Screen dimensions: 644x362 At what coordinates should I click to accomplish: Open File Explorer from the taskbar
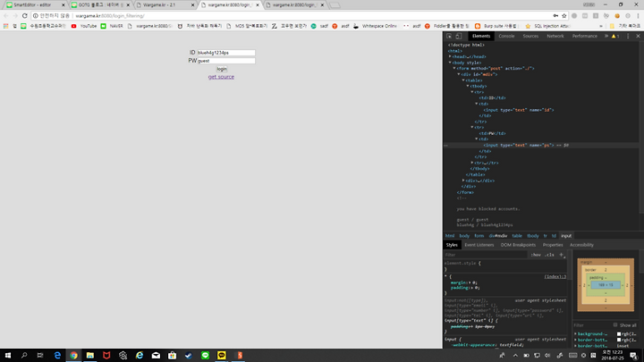(90, 356)
